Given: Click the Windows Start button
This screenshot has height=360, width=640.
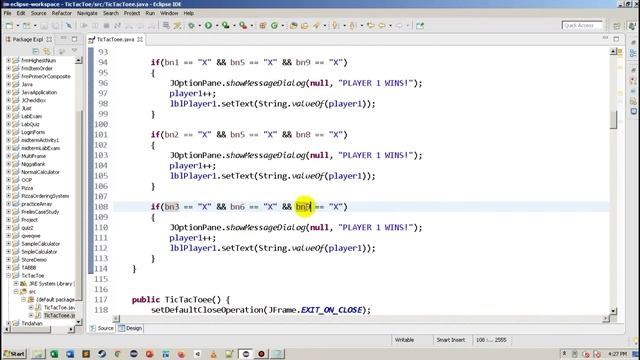Looking at the screenshot, I should pos(14,354).
